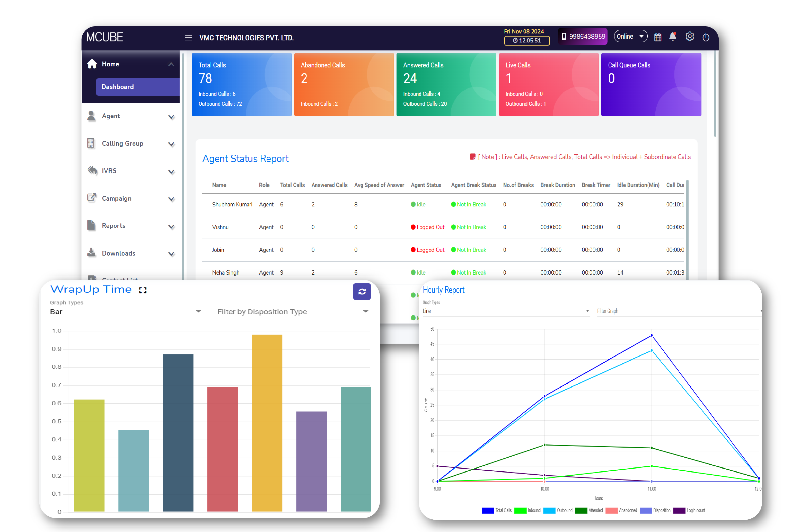Click the Abandoned Calls card
The width and height of the screenshot is (800, 532).
point(344,84)
